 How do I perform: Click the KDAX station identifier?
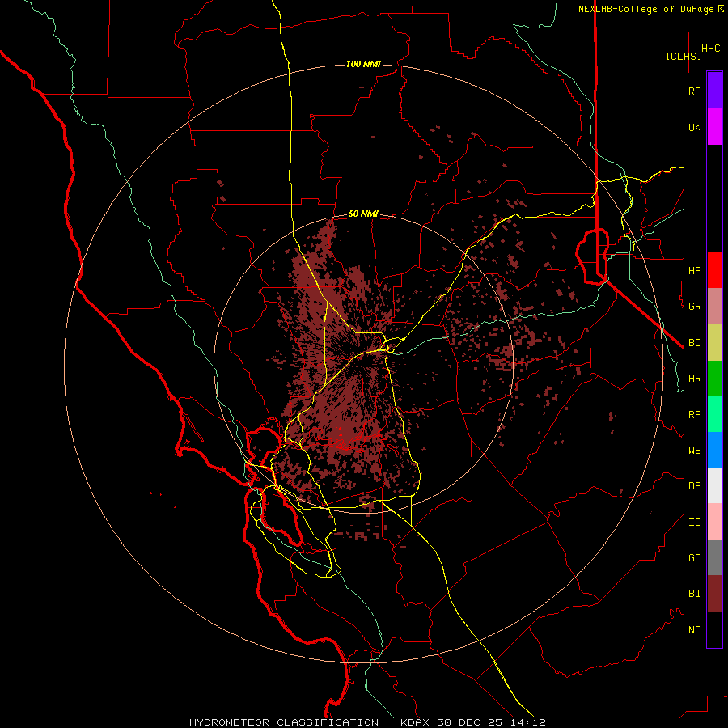[x=415, y=722]
